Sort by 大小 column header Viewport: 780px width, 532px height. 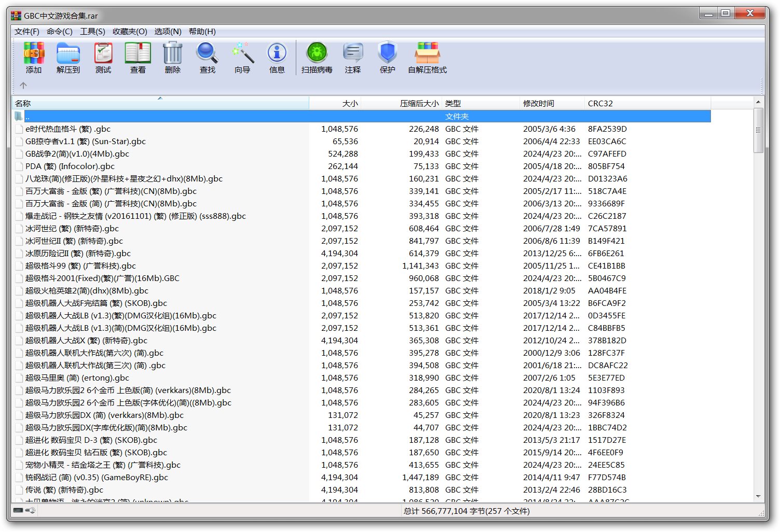(335, 103)
